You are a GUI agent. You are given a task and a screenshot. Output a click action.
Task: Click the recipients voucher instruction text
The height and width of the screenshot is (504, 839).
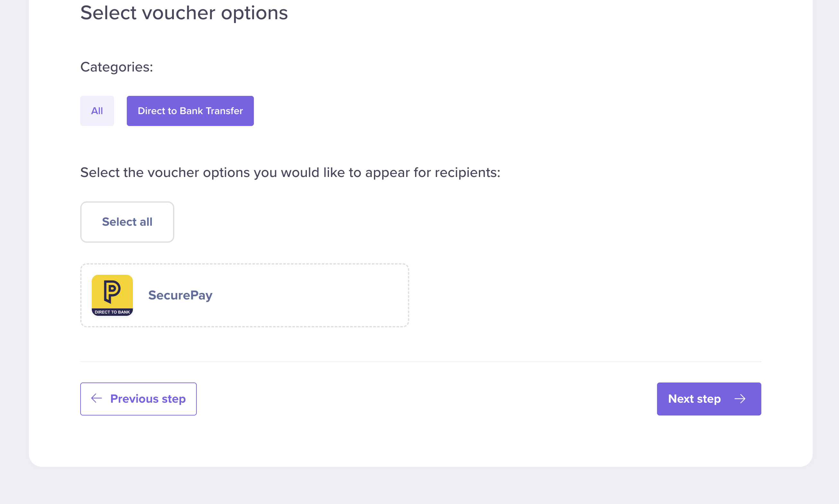[290, 172]
